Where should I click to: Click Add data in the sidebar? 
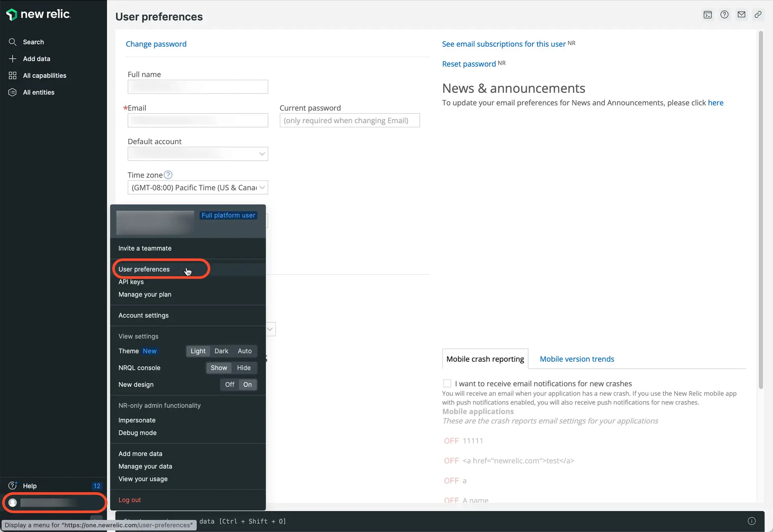pos(37,59)
